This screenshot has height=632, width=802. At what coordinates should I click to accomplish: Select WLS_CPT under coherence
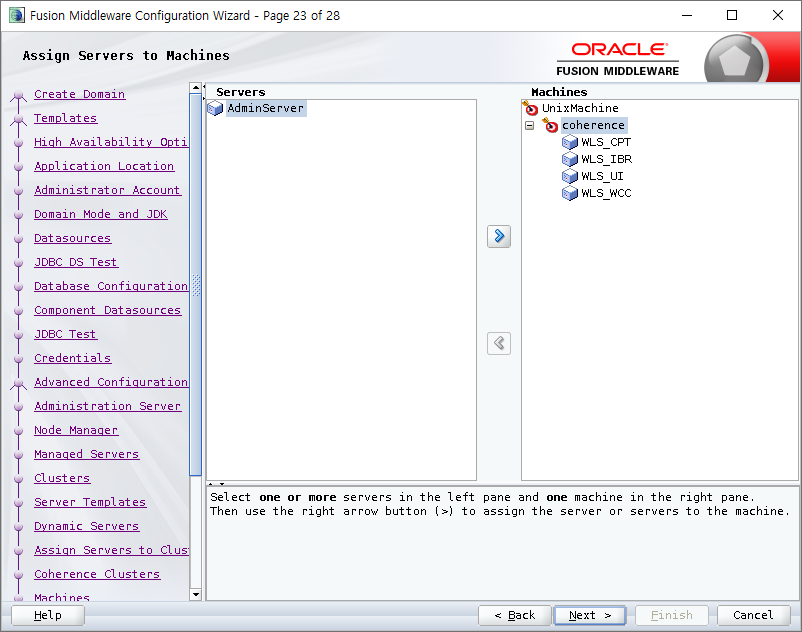click(606, 142)
